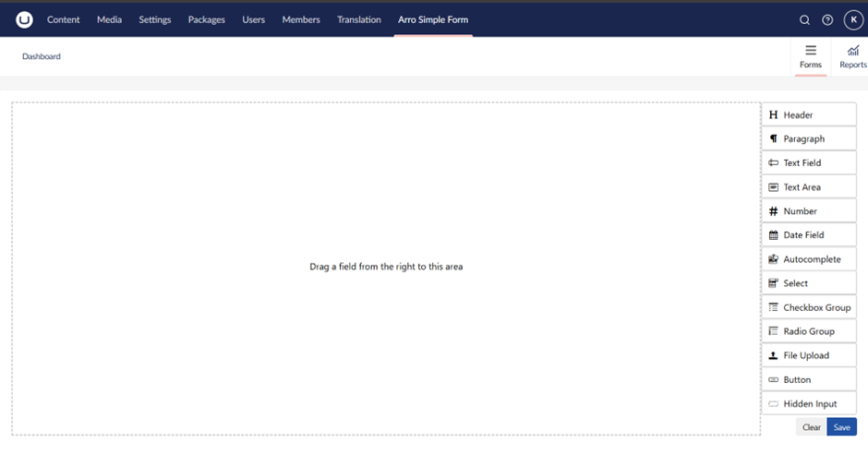Viewport: 868px width, 454px height.
Task: Open the Translation section
Action: 359,20
